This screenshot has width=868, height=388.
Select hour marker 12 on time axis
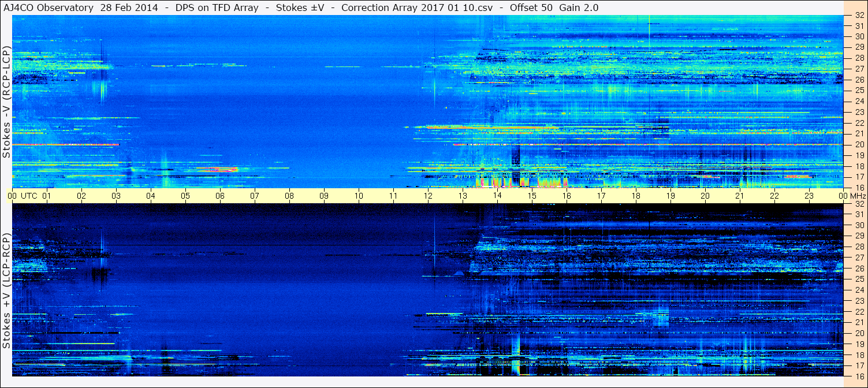(428, 196)
